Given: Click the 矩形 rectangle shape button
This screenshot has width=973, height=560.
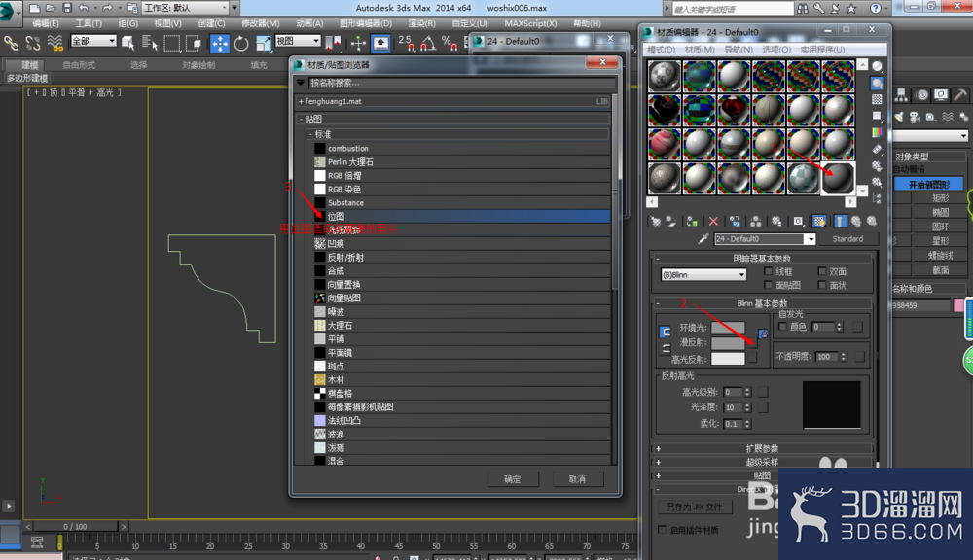Looking at the screenshot, I should 941,198.
